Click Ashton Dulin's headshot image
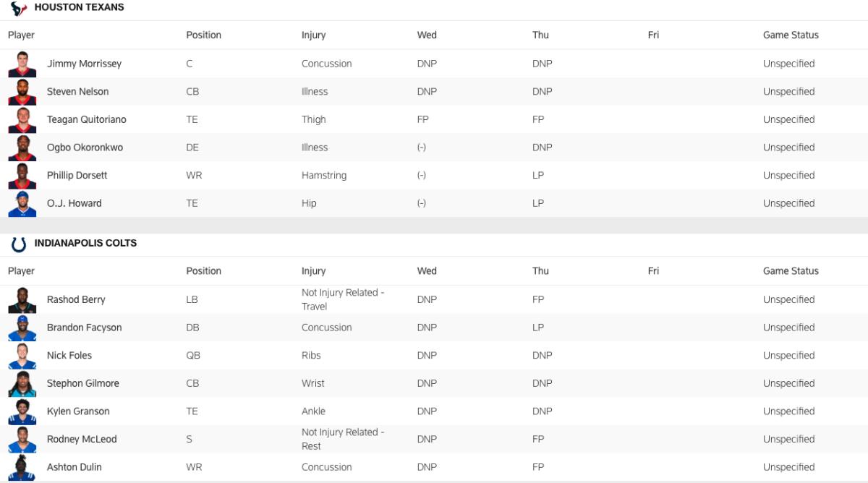 pyautogui.click(x=22, y=467)
